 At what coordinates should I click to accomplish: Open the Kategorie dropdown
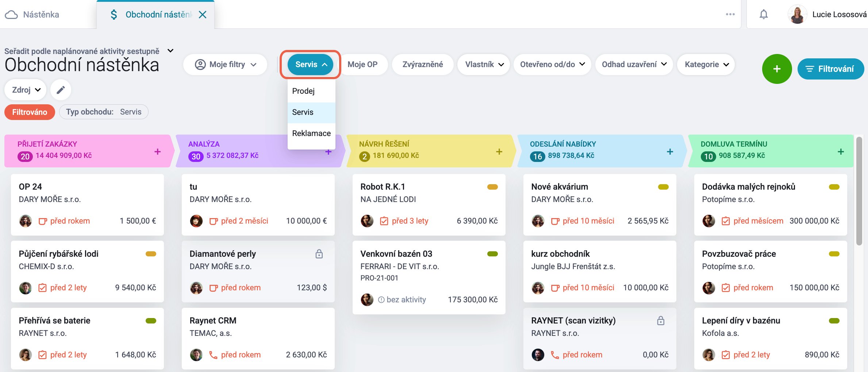click(x=706, y=65)
